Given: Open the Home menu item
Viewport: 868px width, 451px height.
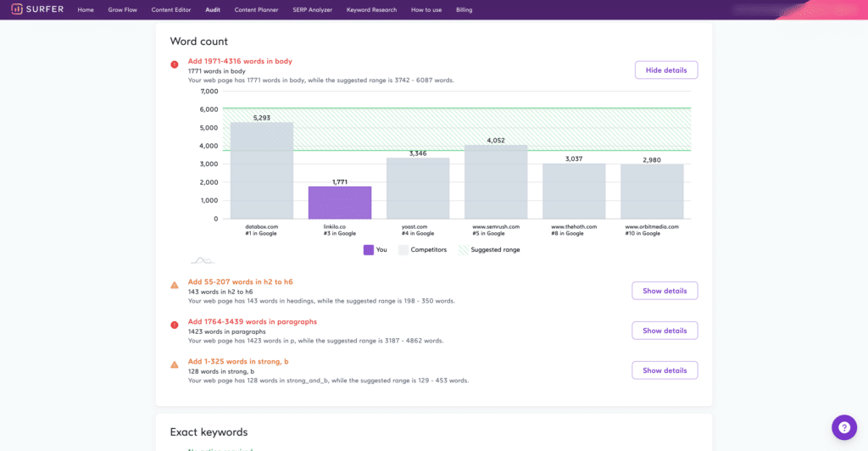Looking at the screenshot, I should point(86,9).
